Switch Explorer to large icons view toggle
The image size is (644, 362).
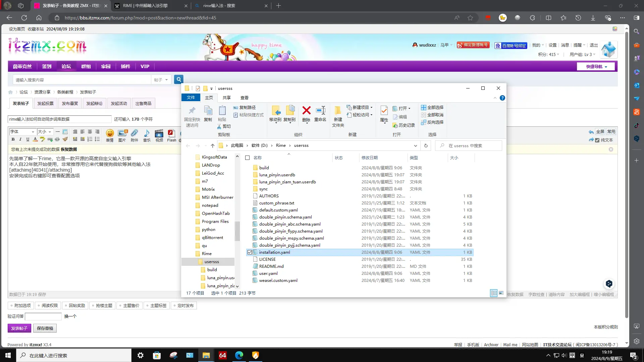point(501,293)
